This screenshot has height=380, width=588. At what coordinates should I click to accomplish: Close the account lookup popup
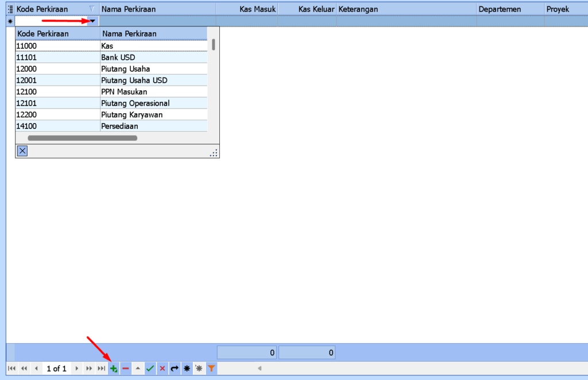click(22, 151)
